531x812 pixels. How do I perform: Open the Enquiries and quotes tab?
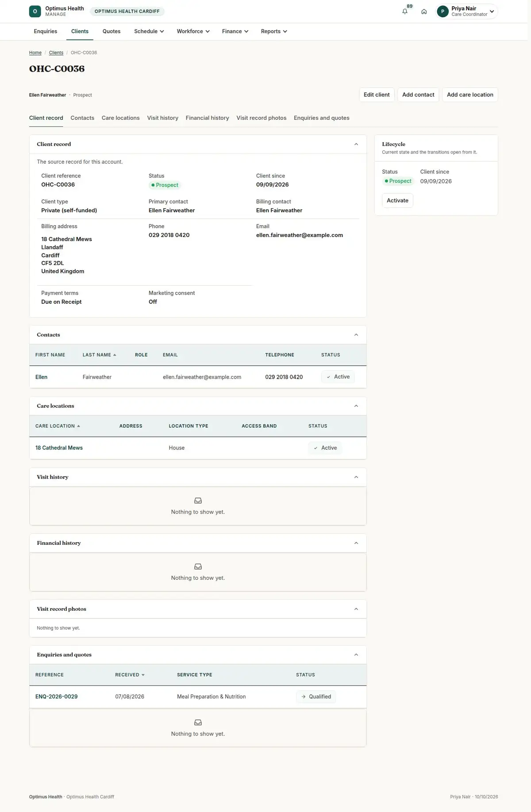click(x=322, y=118)
